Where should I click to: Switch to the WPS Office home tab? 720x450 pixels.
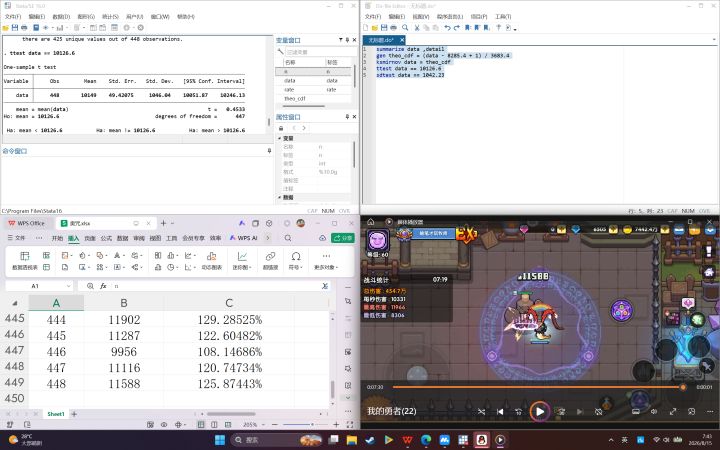(27, 224)
